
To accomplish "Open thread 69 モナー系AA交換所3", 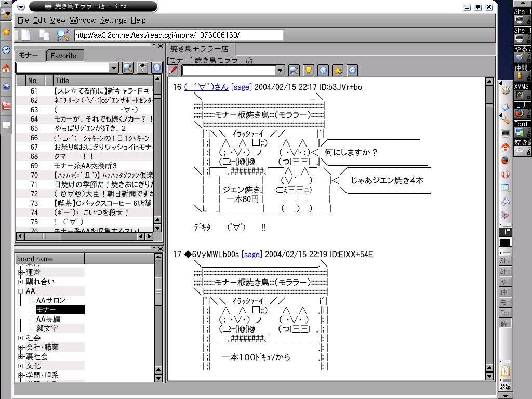I will [85, 166].
